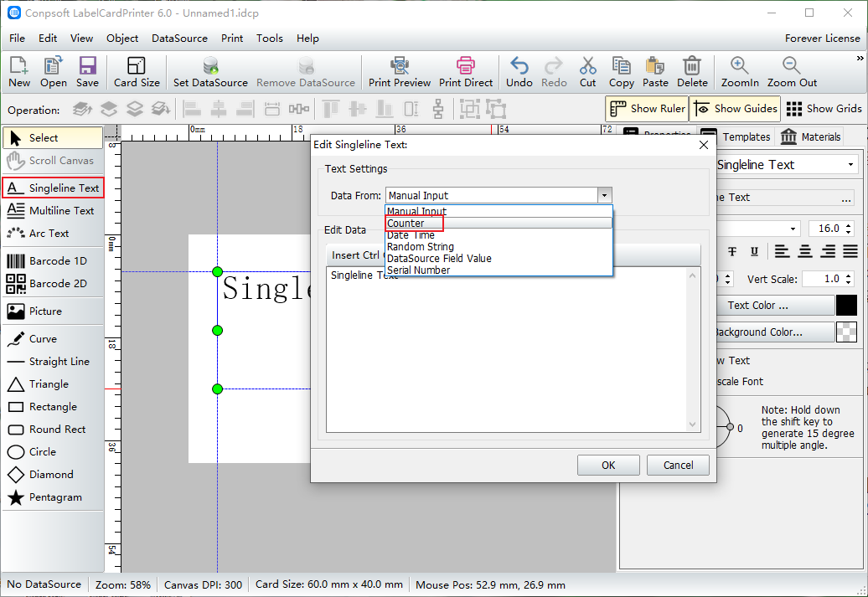This screenshot has width=868, height=597.
Task: Click the Background Color button
Action: (x=775, y=332)
